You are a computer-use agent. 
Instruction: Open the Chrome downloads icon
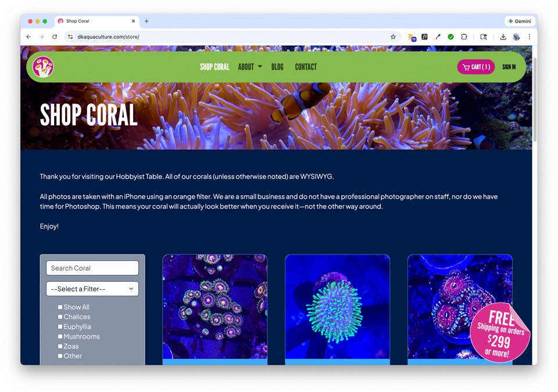[503, 37]
